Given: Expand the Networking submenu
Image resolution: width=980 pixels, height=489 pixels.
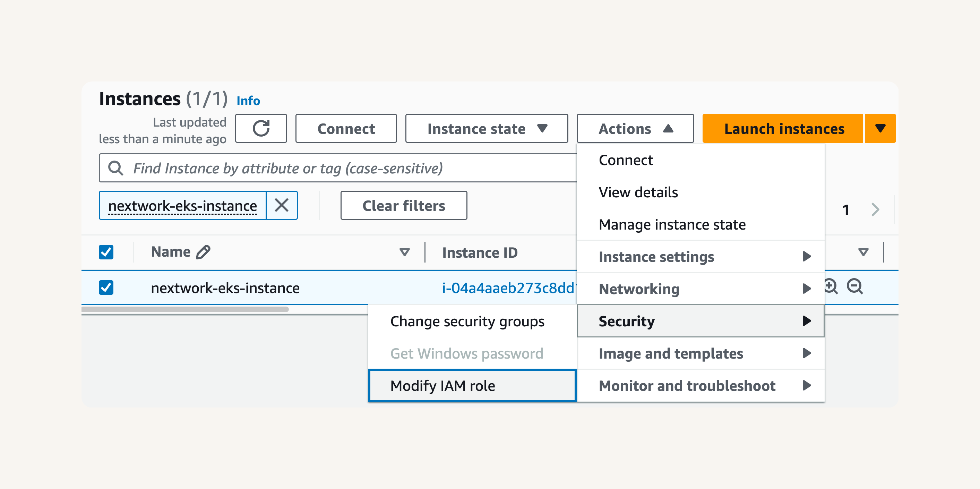Looking at the screenshot, I should point(700,289).
